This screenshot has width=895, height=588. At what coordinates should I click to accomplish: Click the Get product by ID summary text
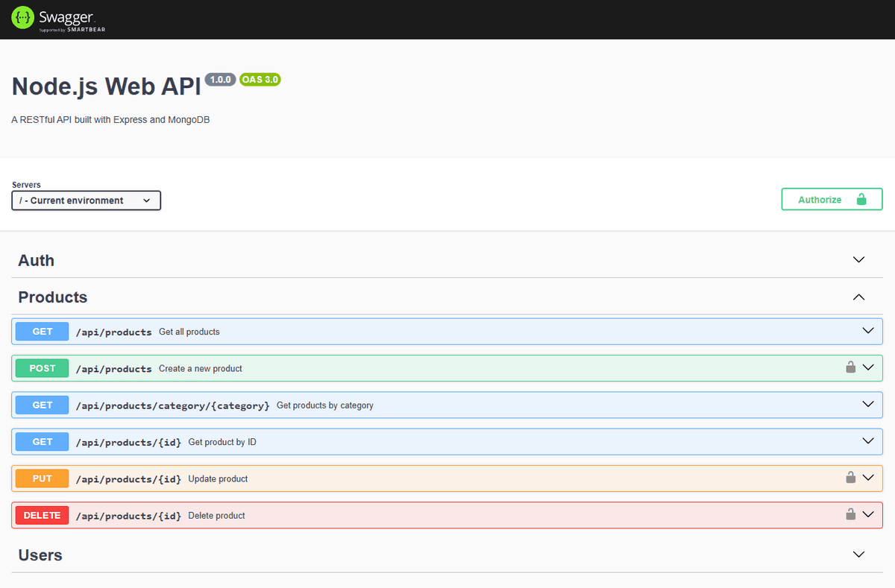(222, 442)
